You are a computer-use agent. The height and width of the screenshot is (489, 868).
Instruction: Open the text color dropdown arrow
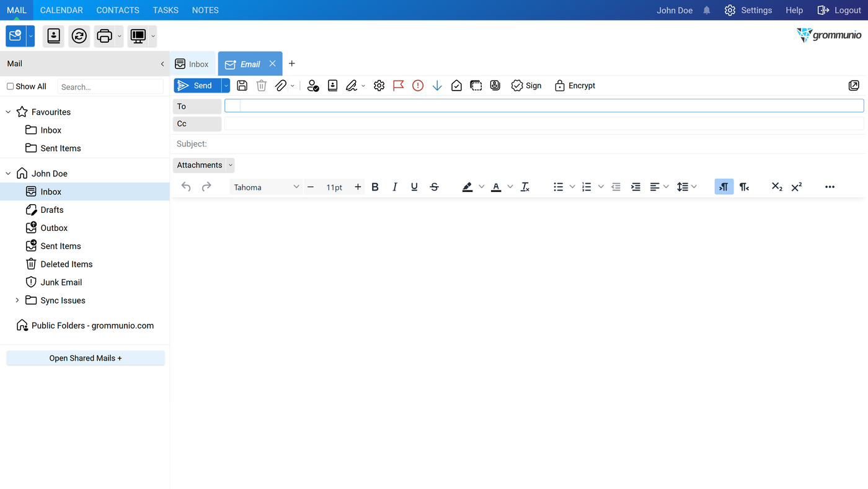pyautogui.click(x=510, y=187)
